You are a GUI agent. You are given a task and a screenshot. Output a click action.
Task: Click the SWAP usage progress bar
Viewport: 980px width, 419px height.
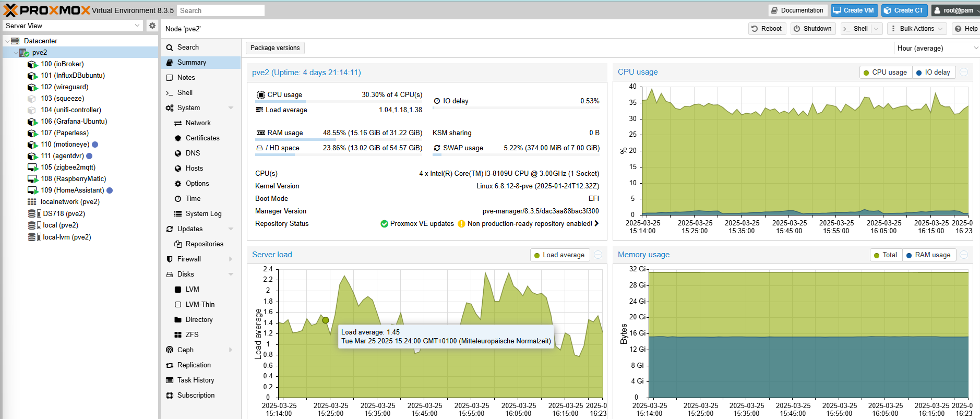[x=516, y=154]
